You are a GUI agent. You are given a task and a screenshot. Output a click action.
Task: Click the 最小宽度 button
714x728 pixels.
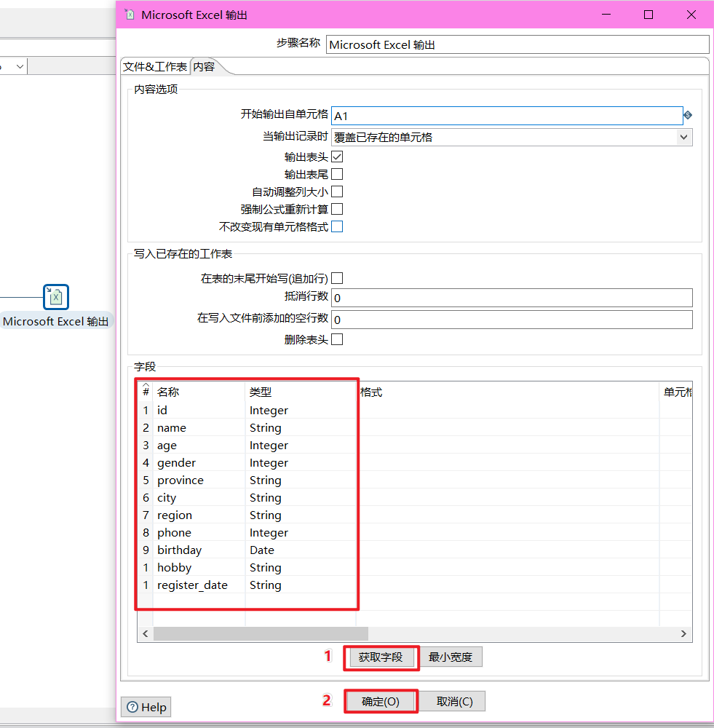[x=451, y=657]
